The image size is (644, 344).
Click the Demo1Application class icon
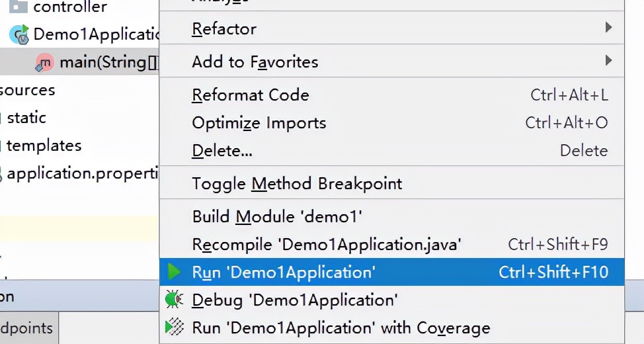click(x=19, y=34)
